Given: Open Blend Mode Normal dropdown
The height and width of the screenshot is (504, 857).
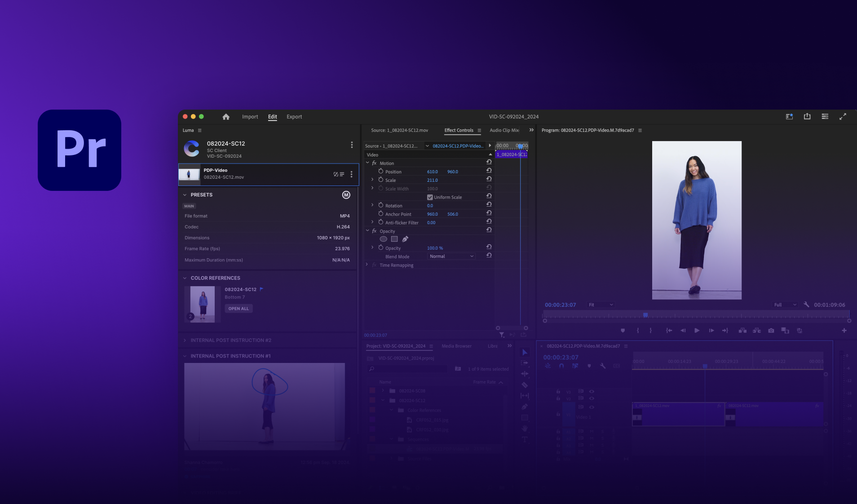Looking at the screenshot, I should pos(451,256).
